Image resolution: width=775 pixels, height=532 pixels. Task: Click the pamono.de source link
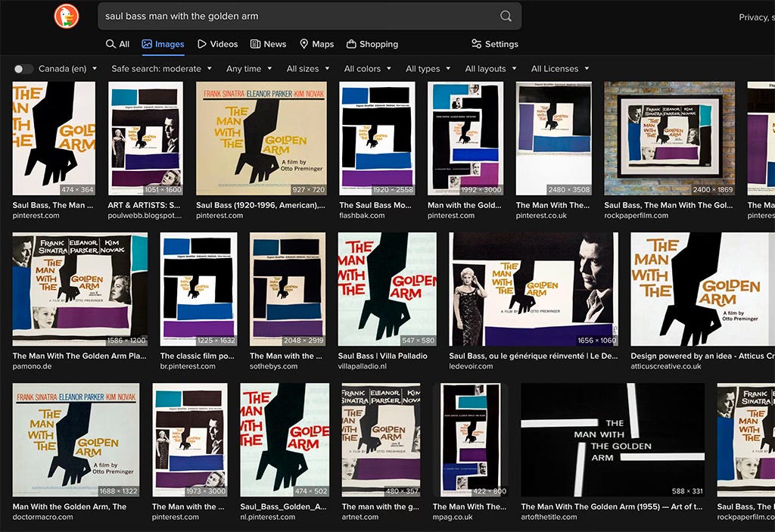click(x=32, y=366)
